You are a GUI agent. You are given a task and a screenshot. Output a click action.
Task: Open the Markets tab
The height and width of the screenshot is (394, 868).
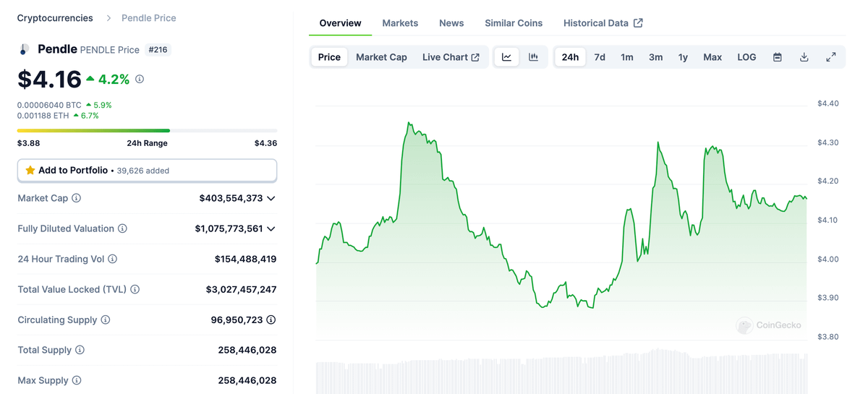coord(400,23)
